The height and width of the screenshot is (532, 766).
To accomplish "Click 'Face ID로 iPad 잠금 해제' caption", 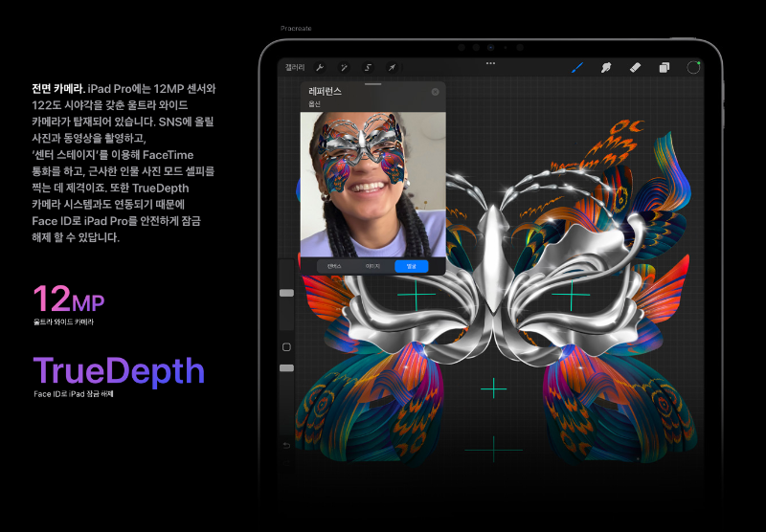I will [74, 394].
